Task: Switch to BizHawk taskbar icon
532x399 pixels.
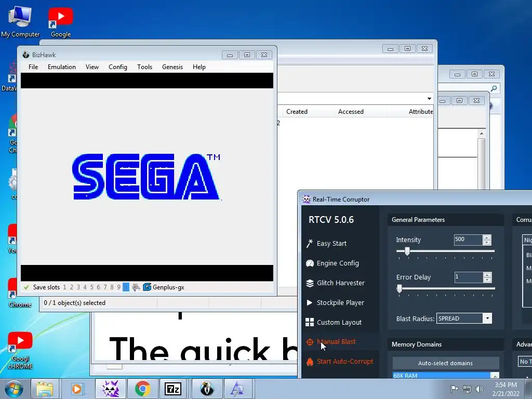Action: click(x=207, y=389)
